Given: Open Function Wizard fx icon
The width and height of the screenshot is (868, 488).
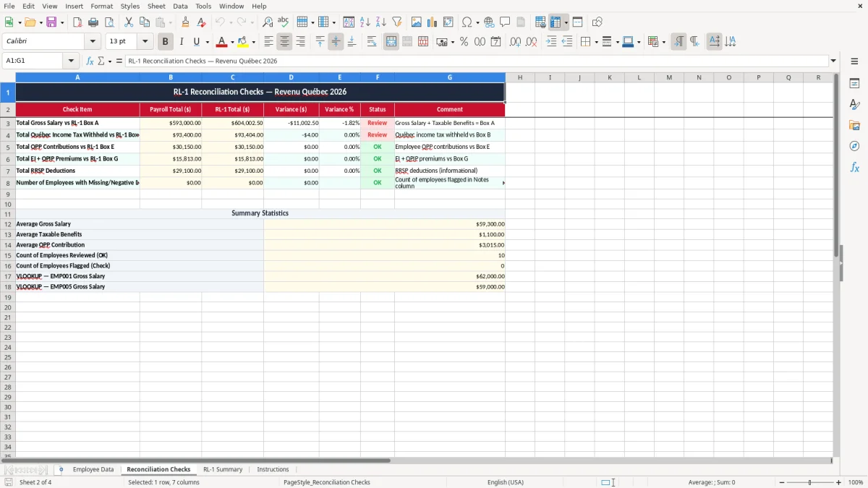Looking at the screenshot, I should coord(90,61).
